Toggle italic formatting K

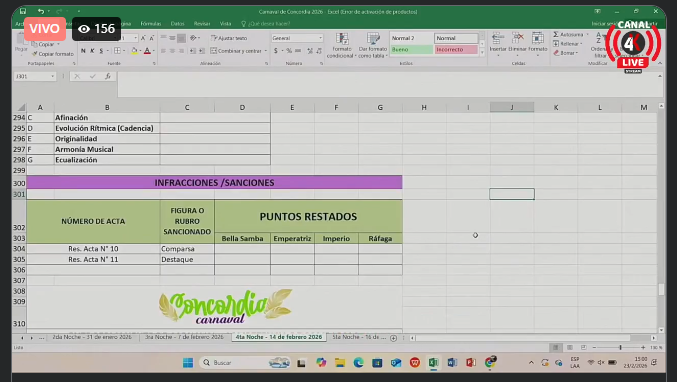[x=92, y=51]
